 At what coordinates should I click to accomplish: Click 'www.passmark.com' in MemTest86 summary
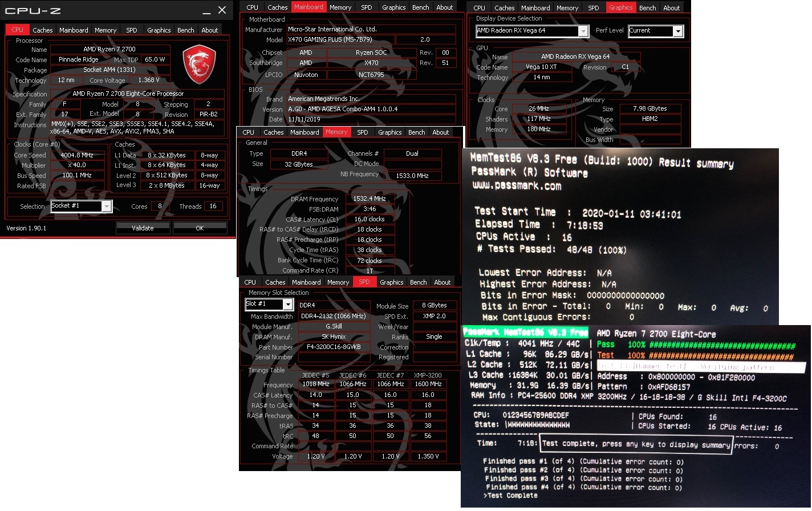pyautogui.click(x=517, y=185)
